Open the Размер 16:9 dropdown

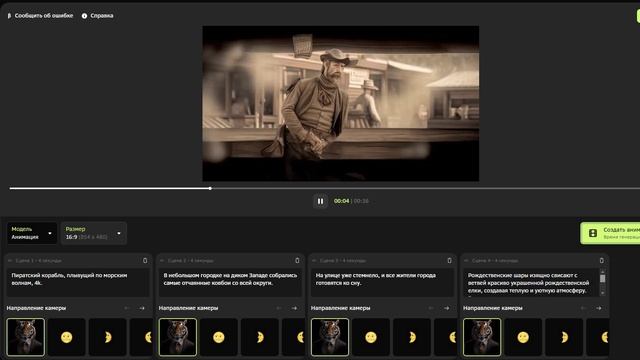(x=93, y=233)
